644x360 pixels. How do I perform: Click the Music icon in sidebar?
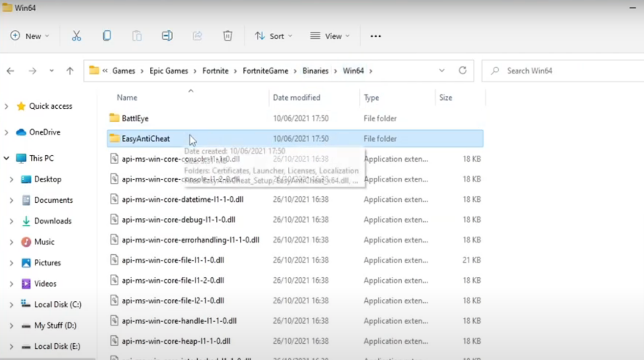[26, 242]
